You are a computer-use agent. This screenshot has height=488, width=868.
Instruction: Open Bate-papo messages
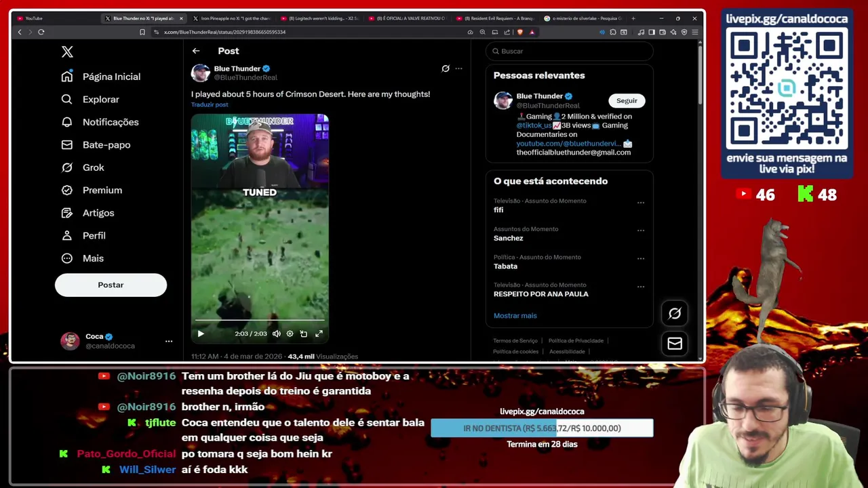point(96,145)
